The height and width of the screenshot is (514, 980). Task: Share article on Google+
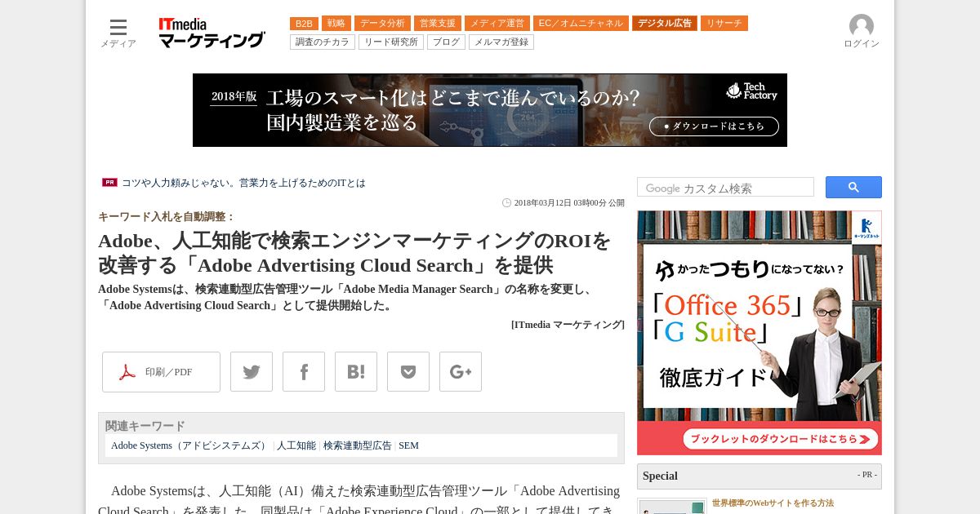click(x=461, y=372)
